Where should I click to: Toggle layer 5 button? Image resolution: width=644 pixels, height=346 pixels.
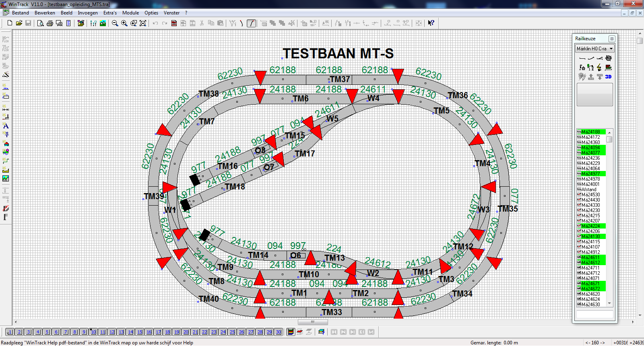[47, 332]
